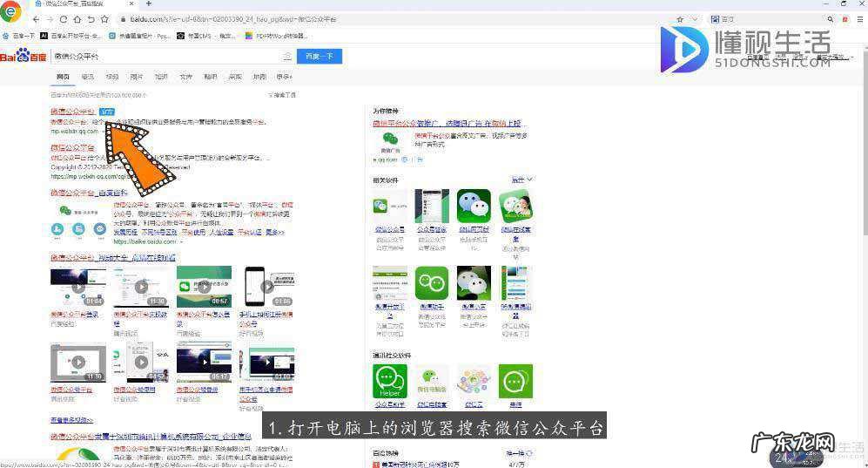Open the 搜索工具 filter option
The height and width of the screenshot is (468, 868).
pyautogui.click(x=282, y=95)
